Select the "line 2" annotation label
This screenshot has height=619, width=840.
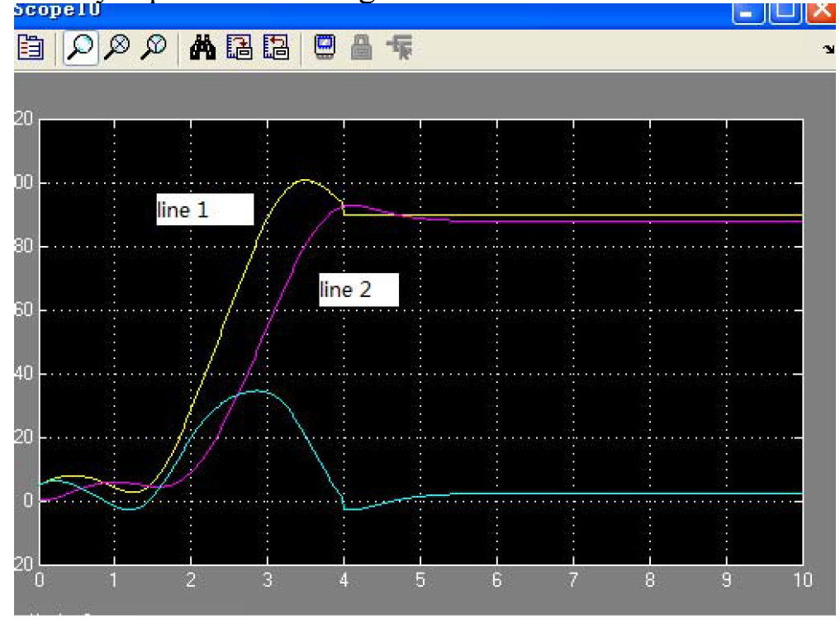(358, 290)
